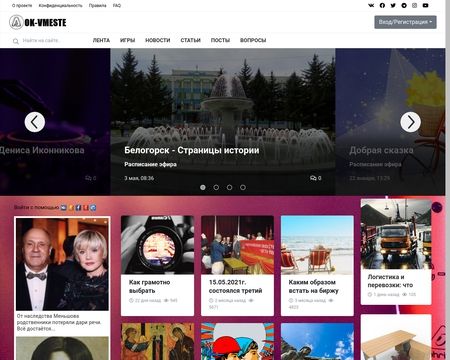Open the couple photo thumbnail
Image resolution: width=450 pixels, height=360 pixels.
[62, 264]
